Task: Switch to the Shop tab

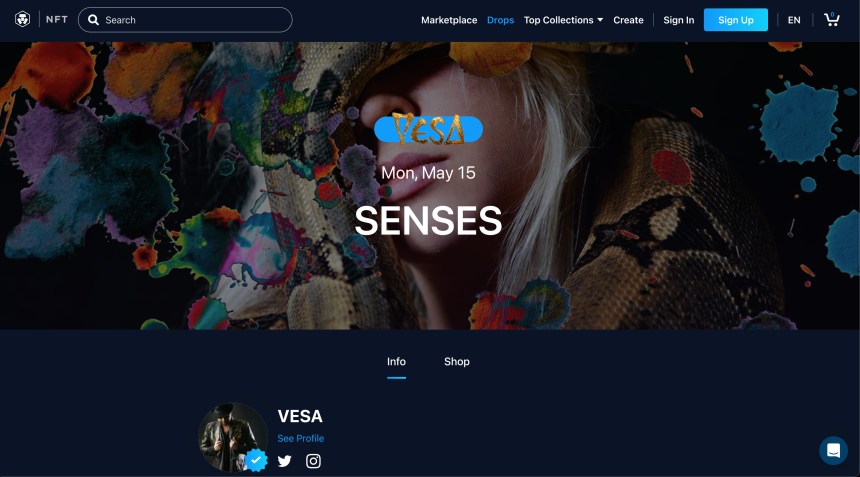Action: [456, 361]
